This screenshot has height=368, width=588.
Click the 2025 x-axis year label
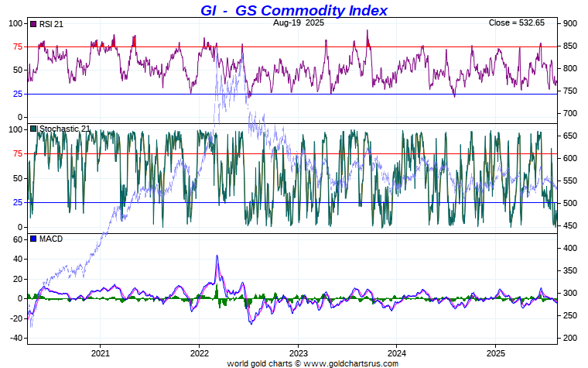point(495,353)
